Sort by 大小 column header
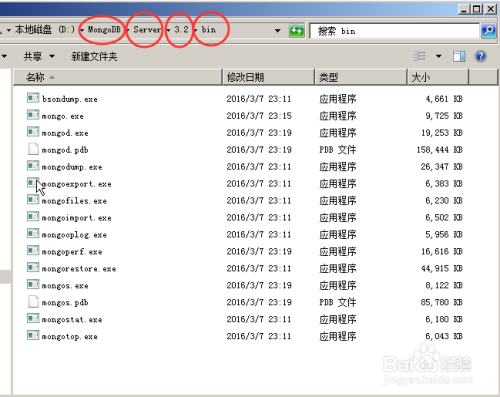 (x=438, y=77)
